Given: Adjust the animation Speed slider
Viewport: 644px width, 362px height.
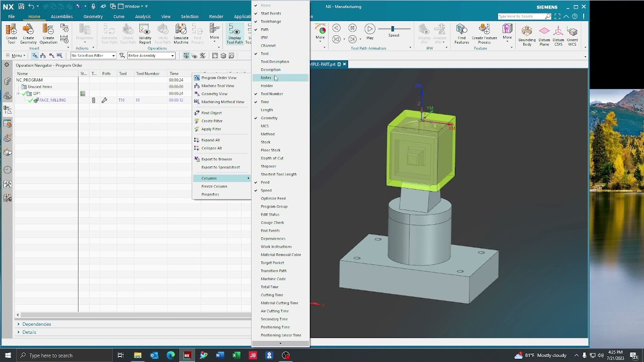Looking at the screenshot, I should pyautogui.click(x=392, y=29).
